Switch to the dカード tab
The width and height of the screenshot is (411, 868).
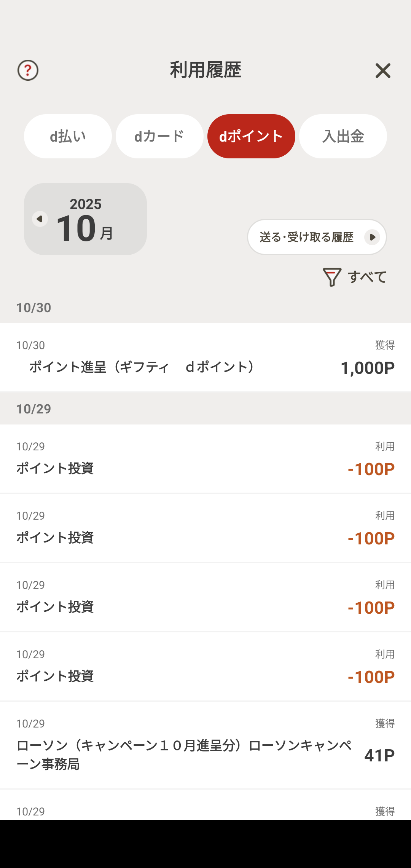point(159,136)
